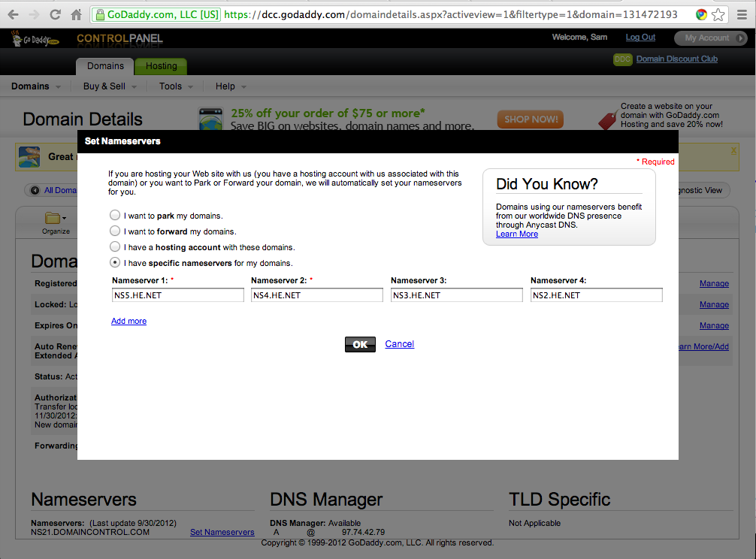Open the Learn More link about Anycast DNS
Image resolution: width=756 pixels, height=559 pixels.
click(x=517, y=234)
